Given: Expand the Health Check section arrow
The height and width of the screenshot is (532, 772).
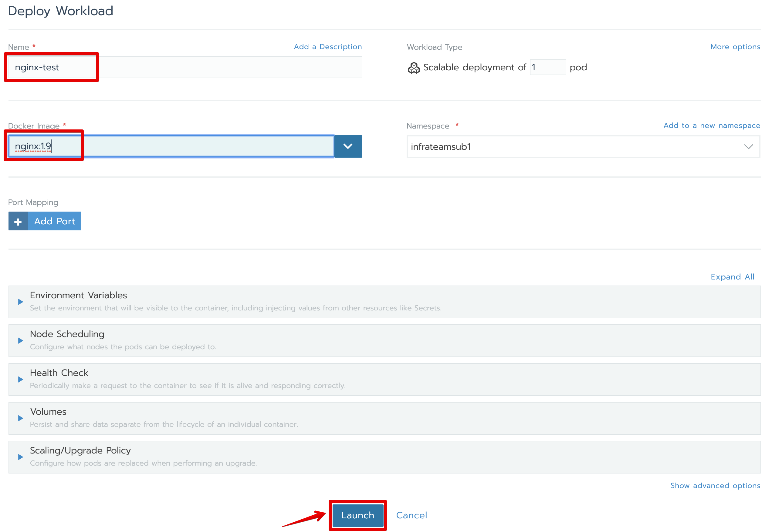Looking at the screenshot, I should pyautogui.click(x=21, y=379).
